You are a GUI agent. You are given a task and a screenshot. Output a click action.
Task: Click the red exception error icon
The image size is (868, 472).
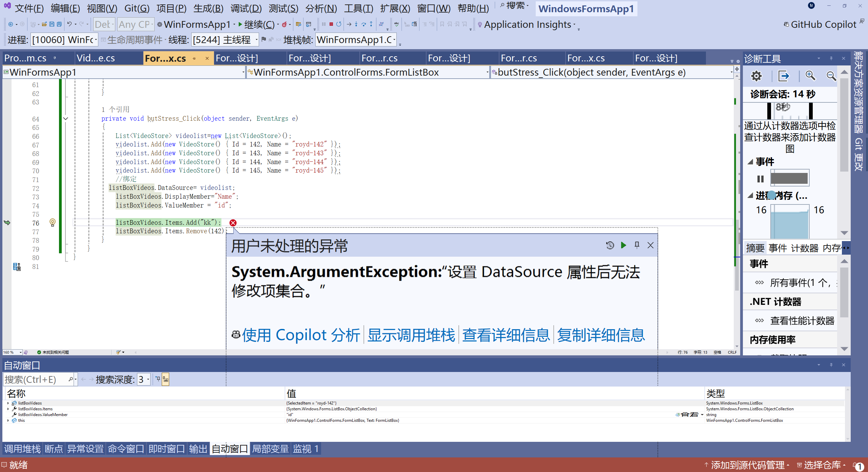[x=233, y=223]
